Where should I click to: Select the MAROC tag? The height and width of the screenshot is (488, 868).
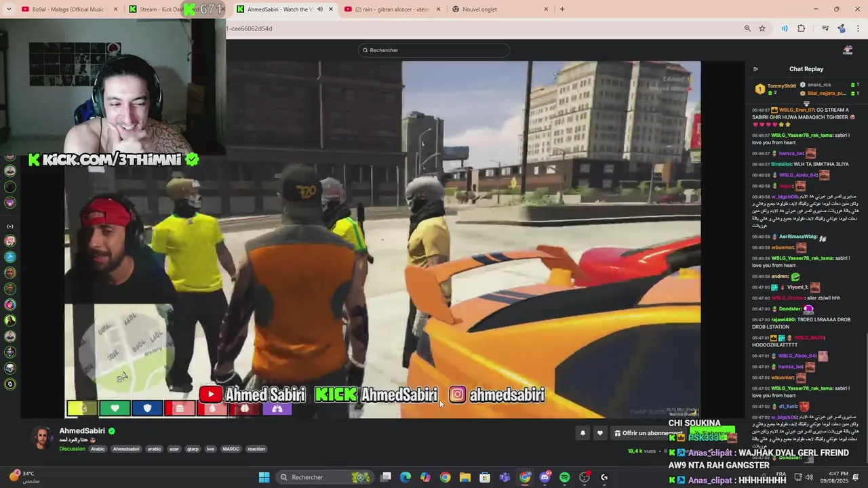click(x=231, y=449)
